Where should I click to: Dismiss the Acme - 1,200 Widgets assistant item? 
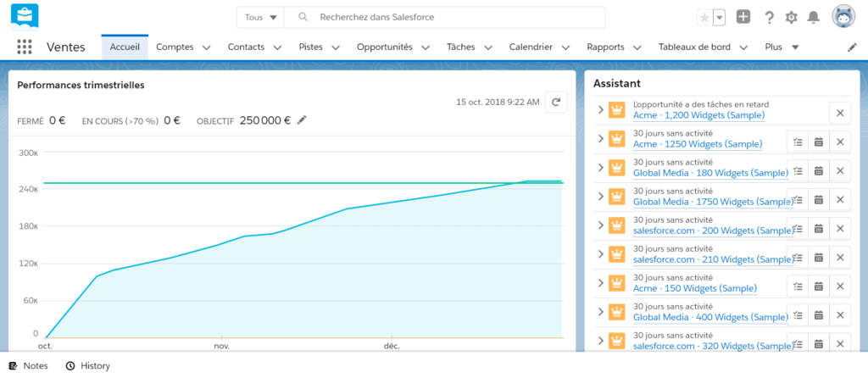[x=840, y=113]
